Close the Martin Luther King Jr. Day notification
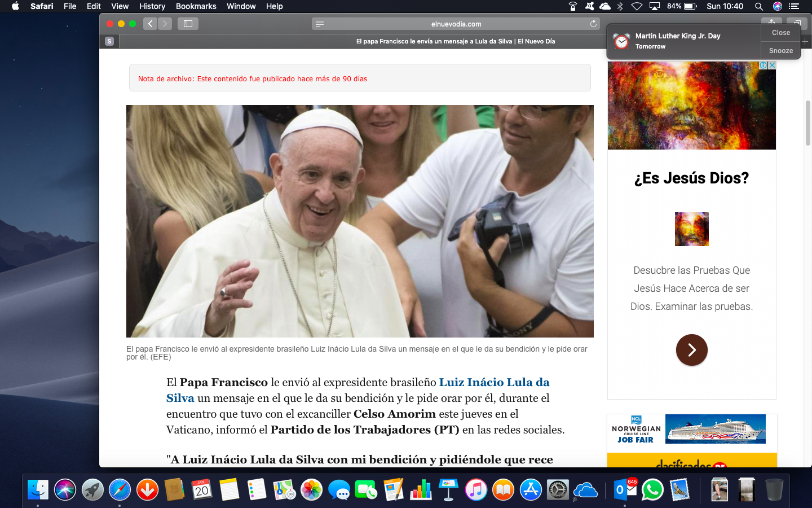This screenshot has width=812, height=508. click(x=780, y=33)
